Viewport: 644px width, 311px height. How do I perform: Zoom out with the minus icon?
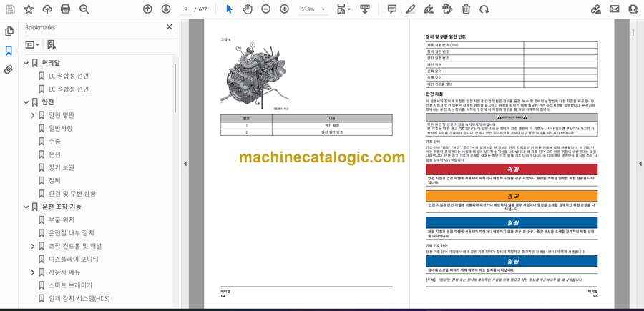click(265, 9)
